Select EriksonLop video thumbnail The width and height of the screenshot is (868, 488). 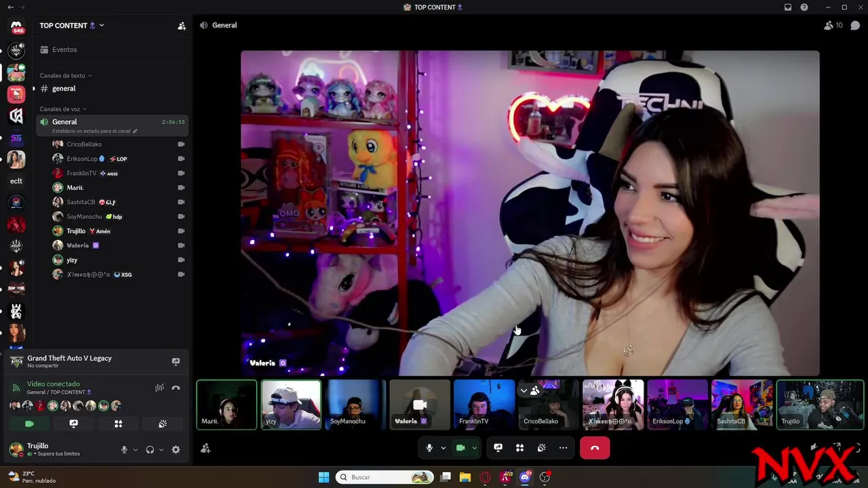[677, 405]
